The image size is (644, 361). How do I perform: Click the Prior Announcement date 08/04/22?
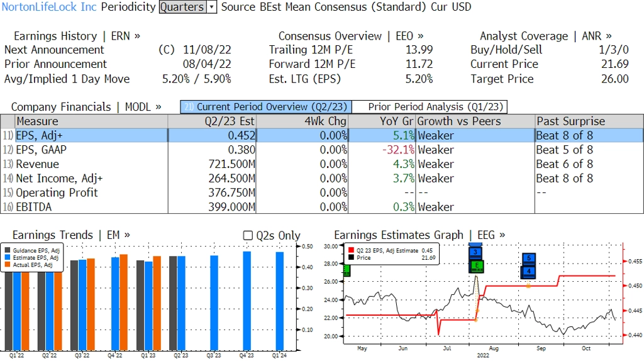click(x=207, y=64)
